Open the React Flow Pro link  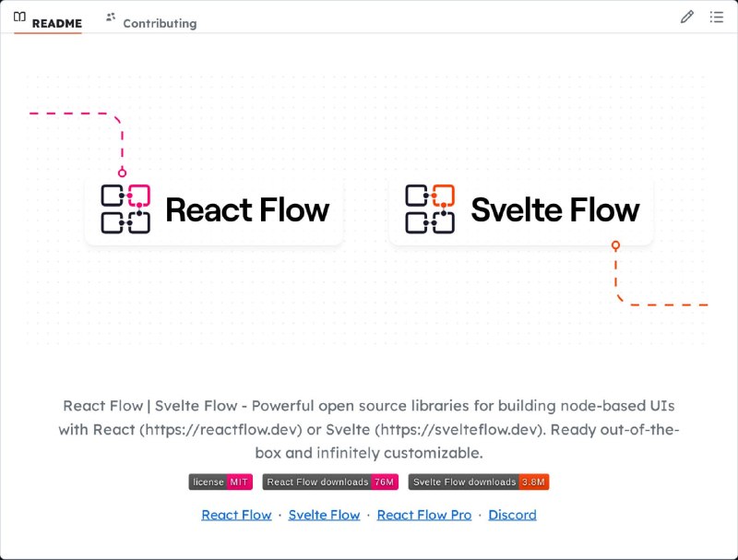point(424,515)
